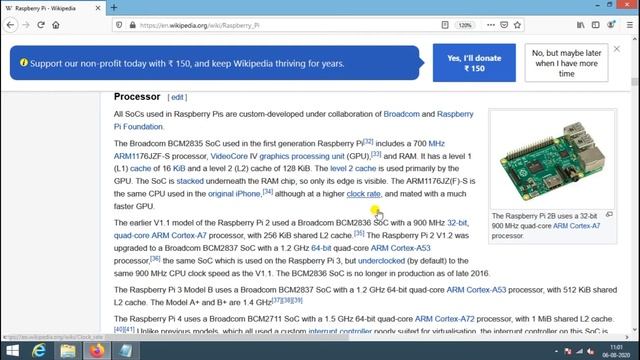Open the Library icon
The height and width of the screenshot is (360, 640).
[580, 25]
